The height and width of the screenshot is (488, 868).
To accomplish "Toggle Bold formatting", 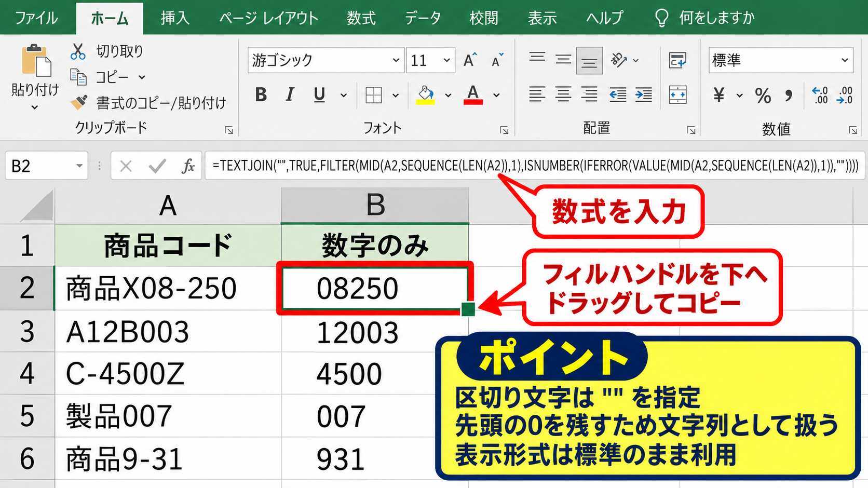I will point(261,95).
